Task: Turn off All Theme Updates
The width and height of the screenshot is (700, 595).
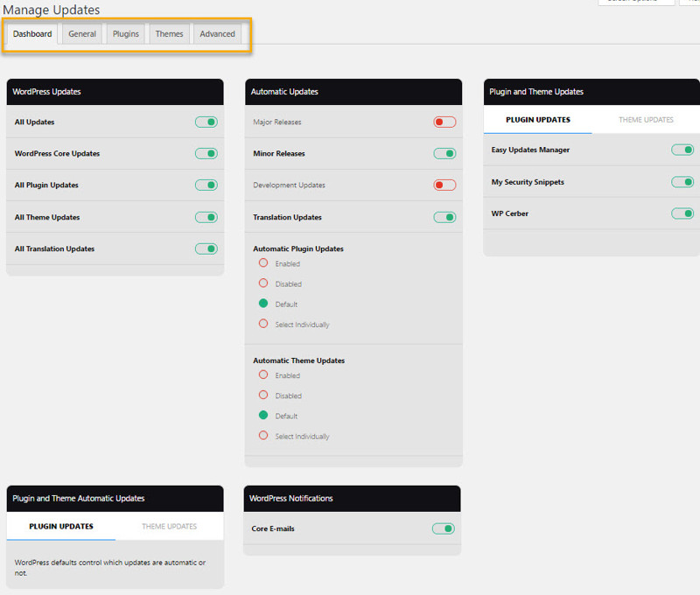Action: pos(206,217)
